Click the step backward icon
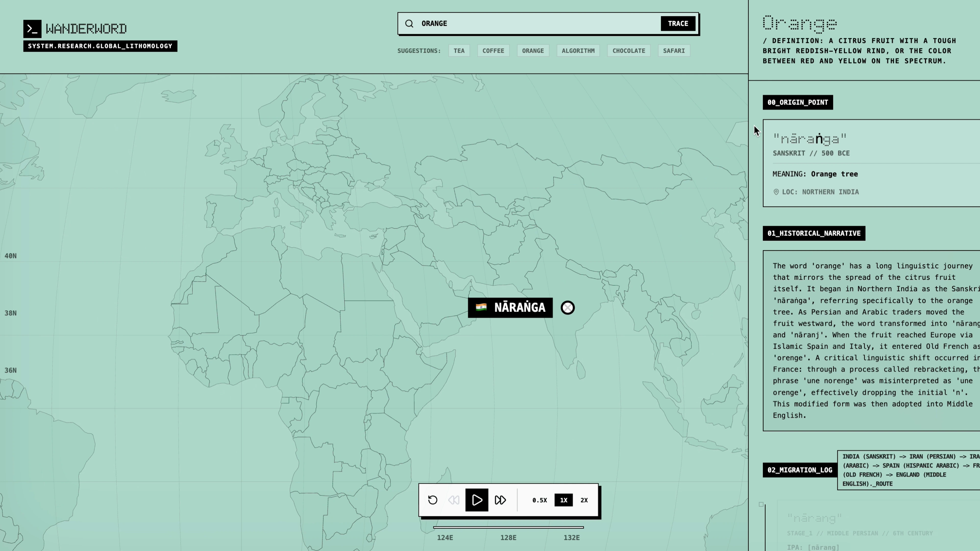 point(454,500)
